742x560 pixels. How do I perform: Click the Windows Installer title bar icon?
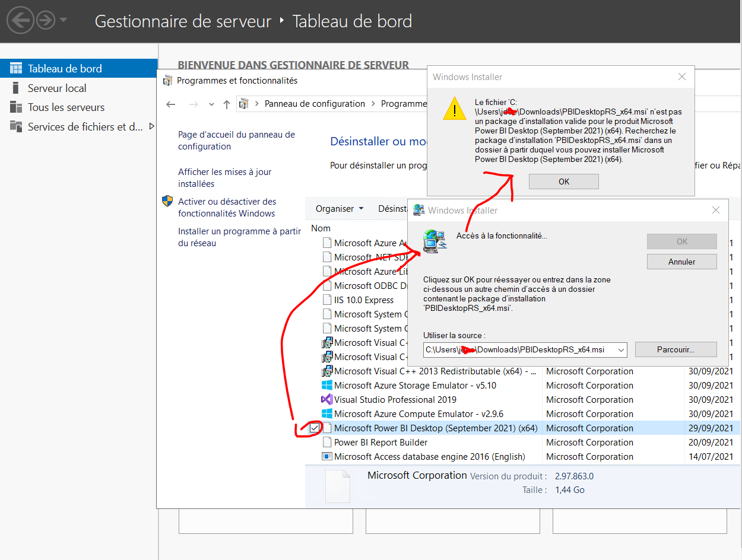pyautogui.click(x=419, y=210)
